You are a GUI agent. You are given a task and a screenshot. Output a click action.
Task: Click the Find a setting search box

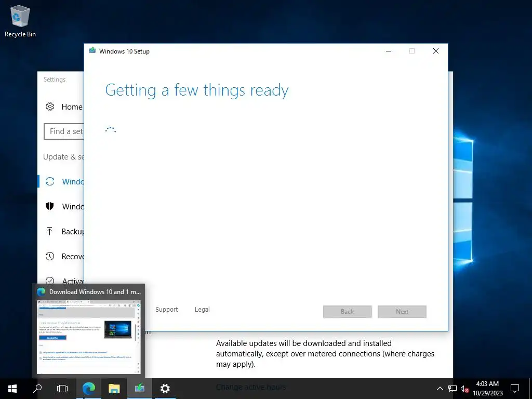click(x=64, y=131)
